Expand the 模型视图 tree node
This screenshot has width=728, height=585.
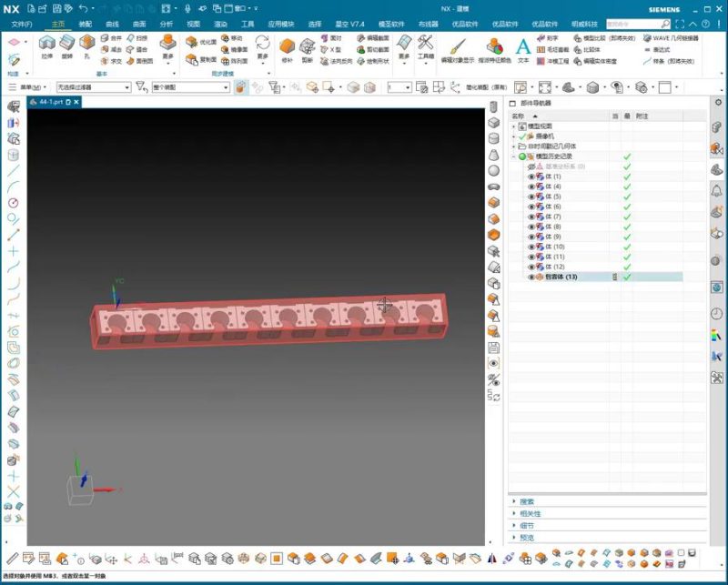click(x=513, y=126)
